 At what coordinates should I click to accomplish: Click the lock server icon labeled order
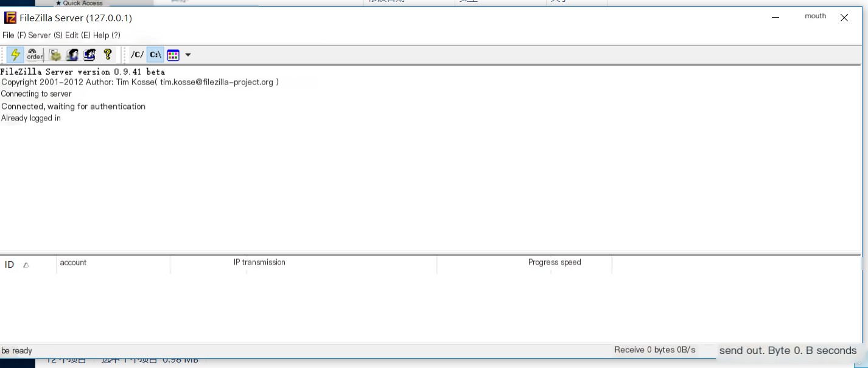coord(35,55)
